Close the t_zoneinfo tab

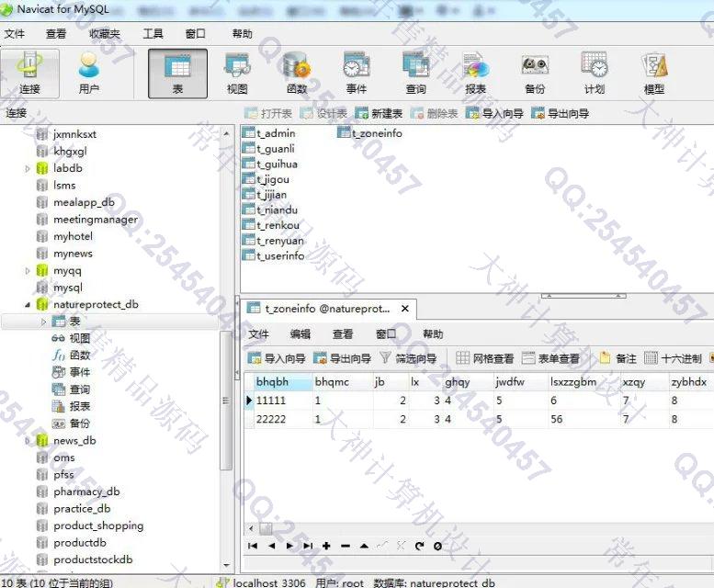pos(405,309)
